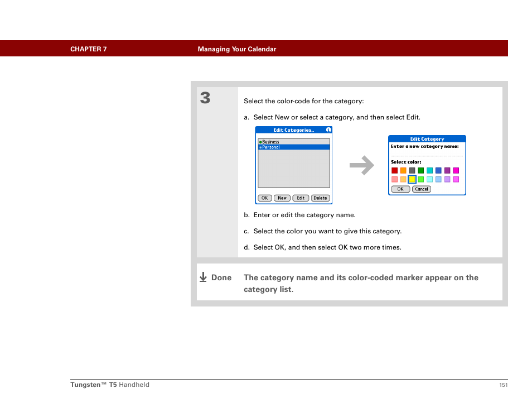The image size is (532, 412).
Task: Click Cancel in the Edit Category dialog
Action: click(422, 189)
